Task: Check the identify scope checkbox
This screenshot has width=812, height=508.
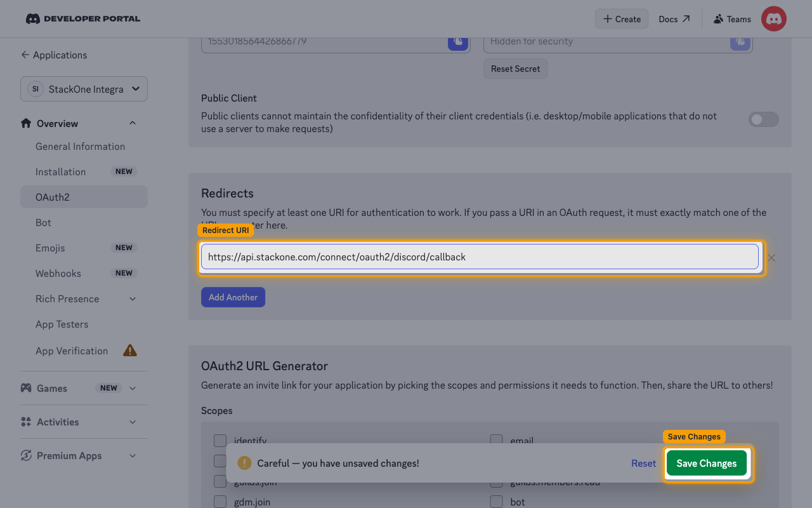Action: coord(220,440)
